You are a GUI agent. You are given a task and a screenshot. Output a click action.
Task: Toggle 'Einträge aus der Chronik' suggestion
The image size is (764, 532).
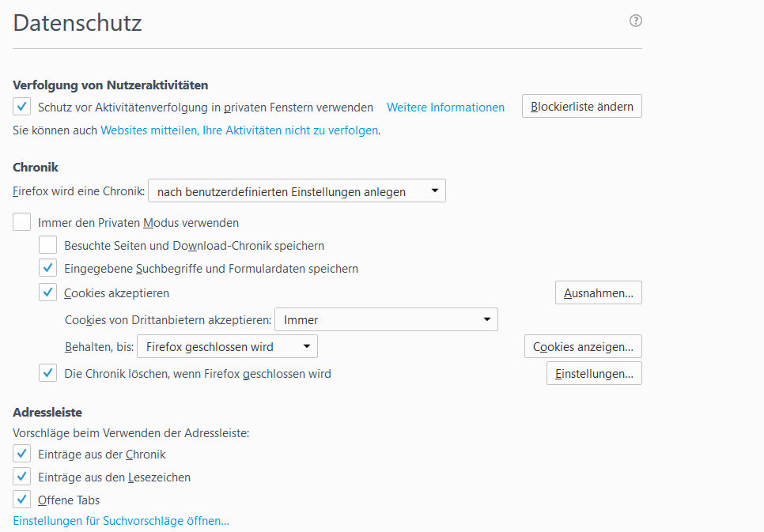[22, 455]
